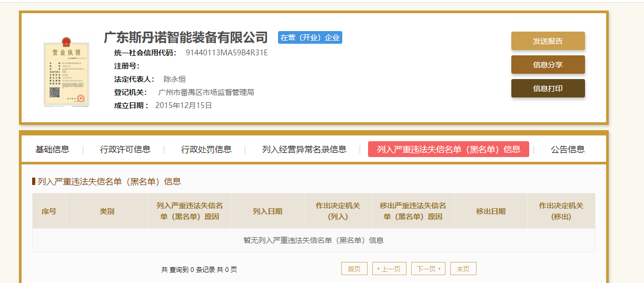Go to previous page with 上一页

pos(389,269)
